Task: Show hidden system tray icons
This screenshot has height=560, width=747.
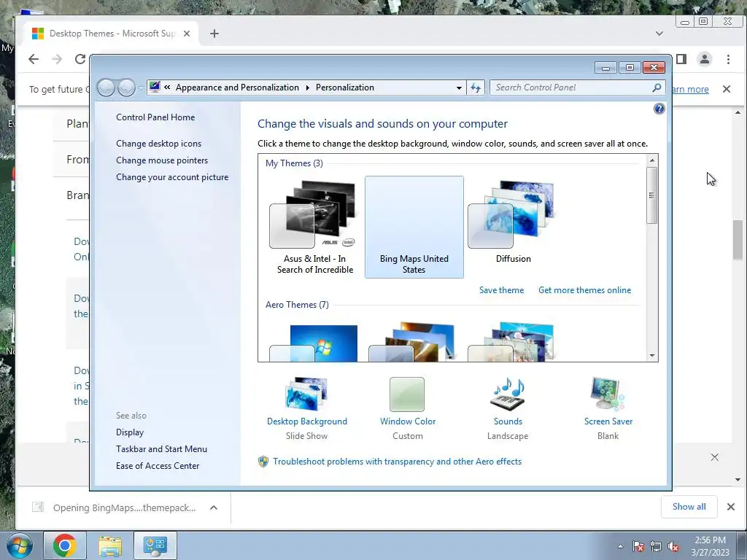Action: [x=620, y=546]
